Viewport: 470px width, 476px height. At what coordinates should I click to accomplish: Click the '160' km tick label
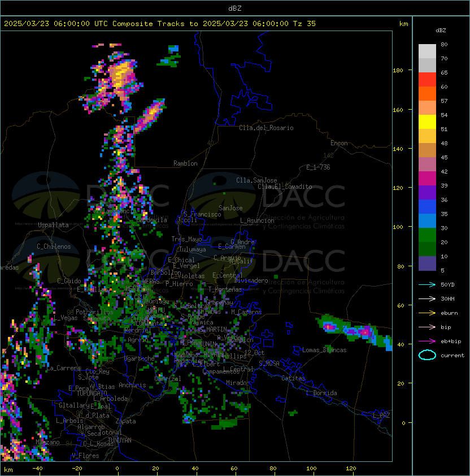[398, 110]
